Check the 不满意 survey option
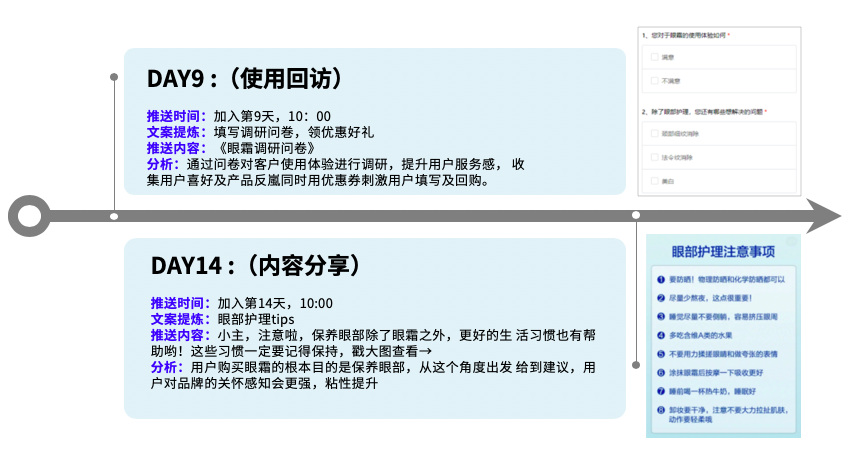 click(x=655, y=80)
